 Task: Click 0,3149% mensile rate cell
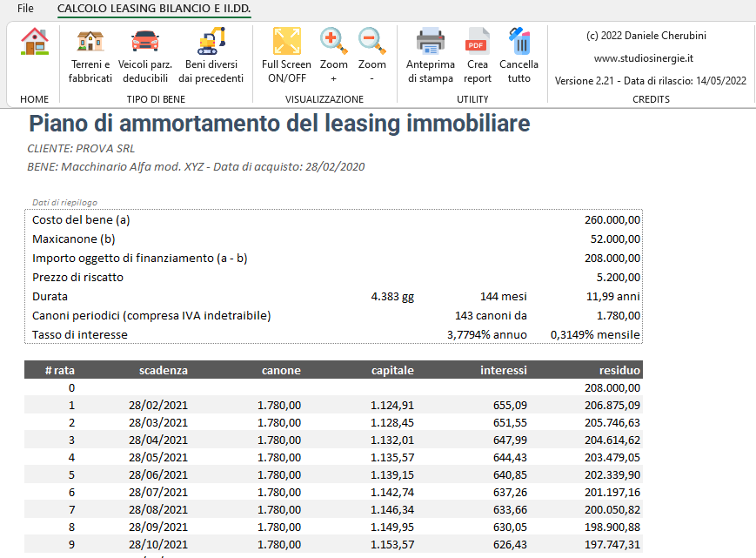[x=595, y=334]
